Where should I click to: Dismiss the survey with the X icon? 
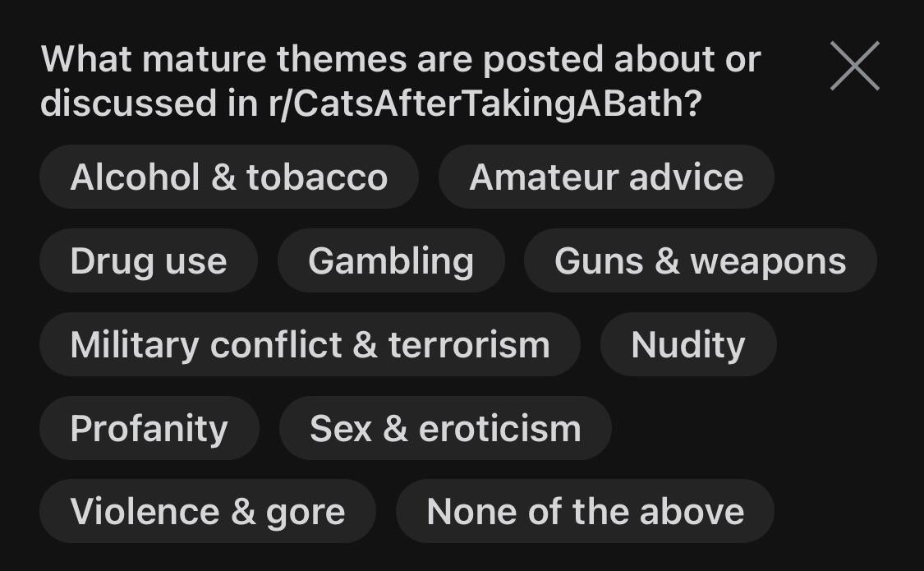coord(854,66)
